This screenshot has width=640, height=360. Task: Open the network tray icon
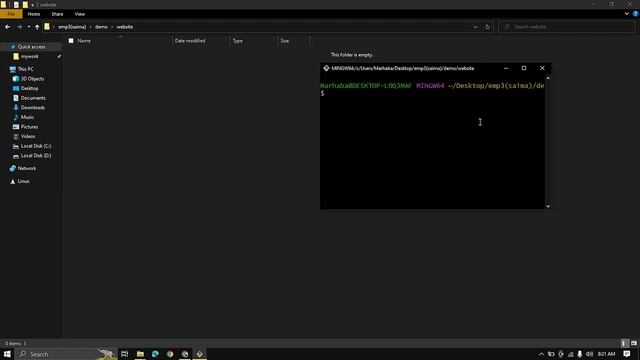pos(570,354)
